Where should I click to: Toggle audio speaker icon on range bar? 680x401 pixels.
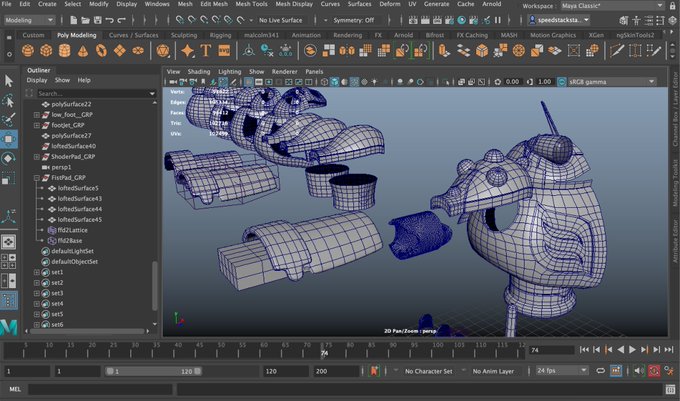tap(638, 371)
